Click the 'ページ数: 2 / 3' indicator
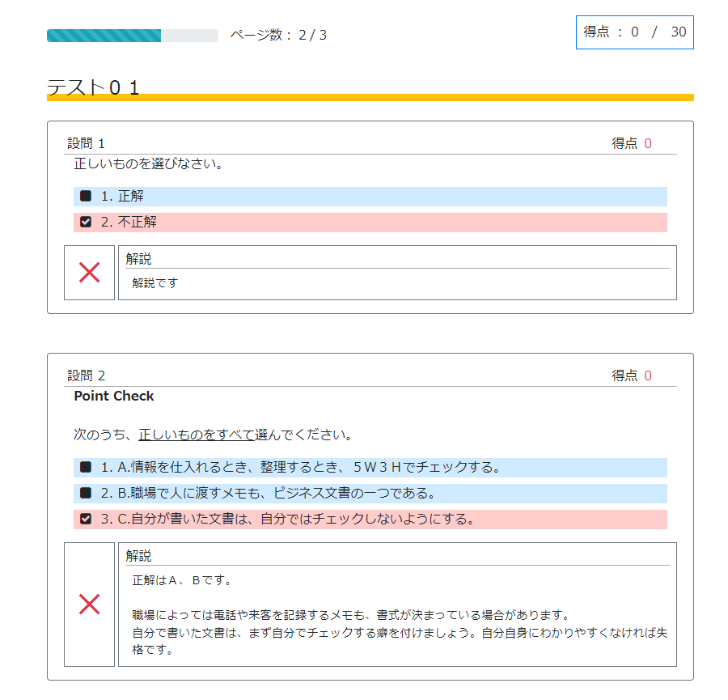Screen dimensions: 728x700 [278, 36]
